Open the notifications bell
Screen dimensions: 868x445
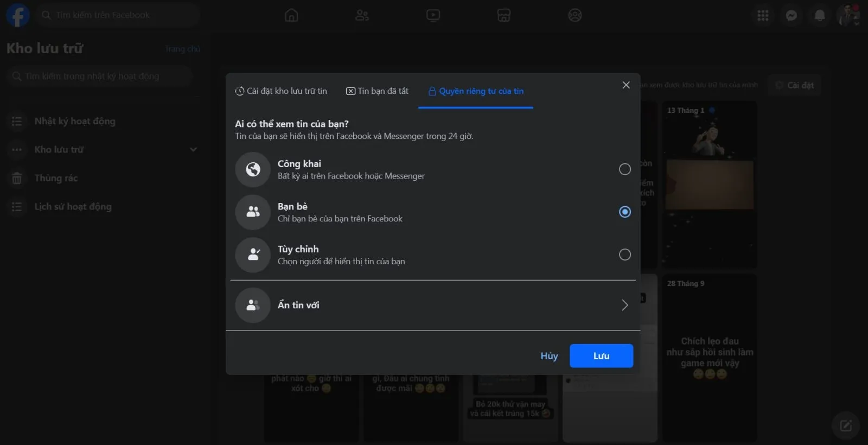point(820,16)
